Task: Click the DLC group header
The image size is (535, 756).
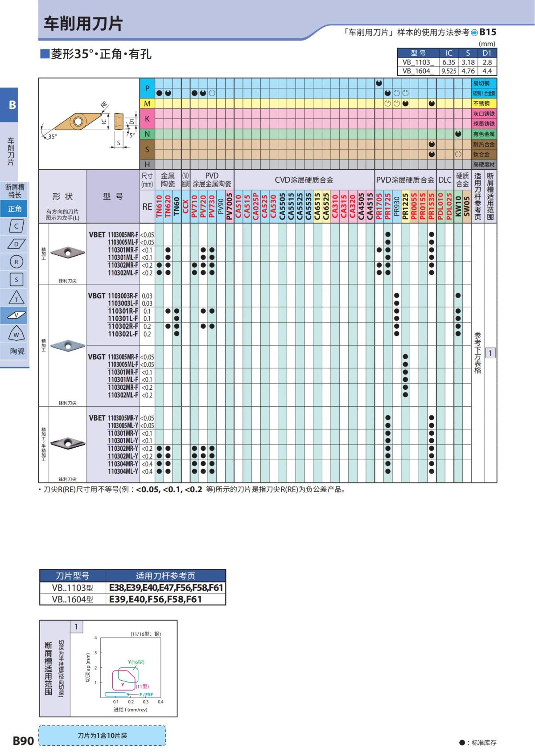Action: pos(445,180)
